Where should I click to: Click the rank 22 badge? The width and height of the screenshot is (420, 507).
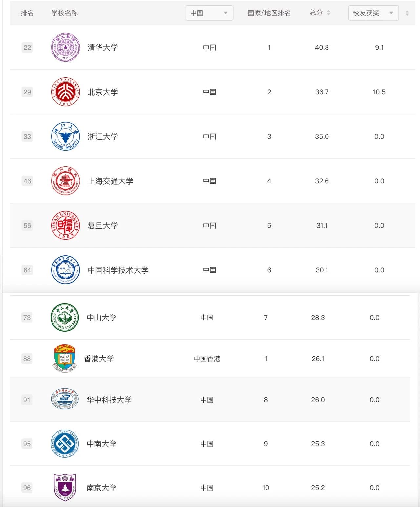[x=27, y=48]
